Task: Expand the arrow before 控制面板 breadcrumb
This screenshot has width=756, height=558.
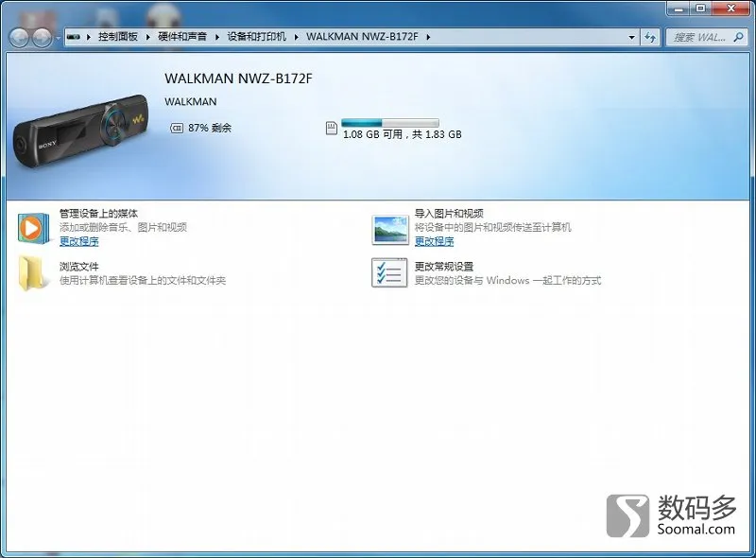Action: pyautogui.click(x=89, y=37)
